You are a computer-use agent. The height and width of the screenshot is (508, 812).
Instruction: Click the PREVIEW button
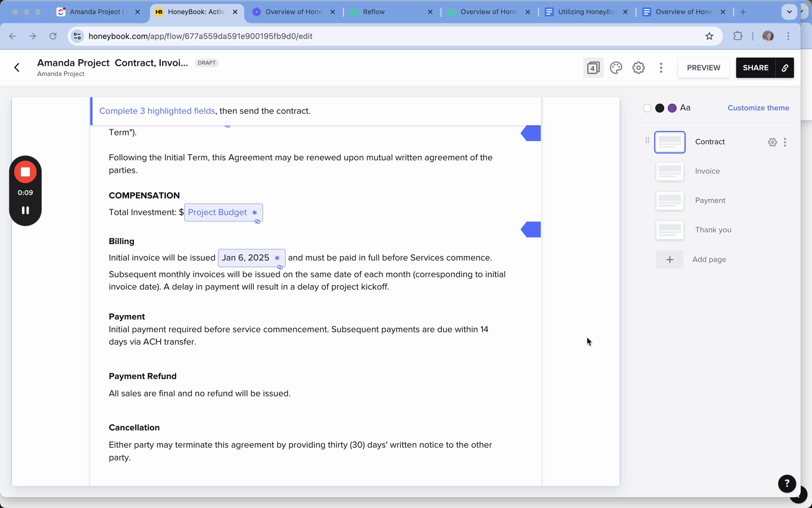tap(703, 68)
